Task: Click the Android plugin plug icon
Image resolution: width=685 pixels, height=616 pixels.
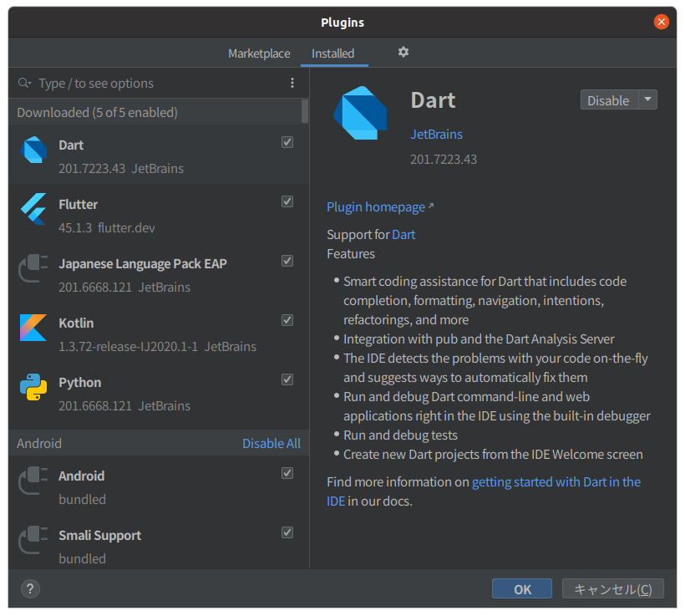Action: (x=33, y=481)
